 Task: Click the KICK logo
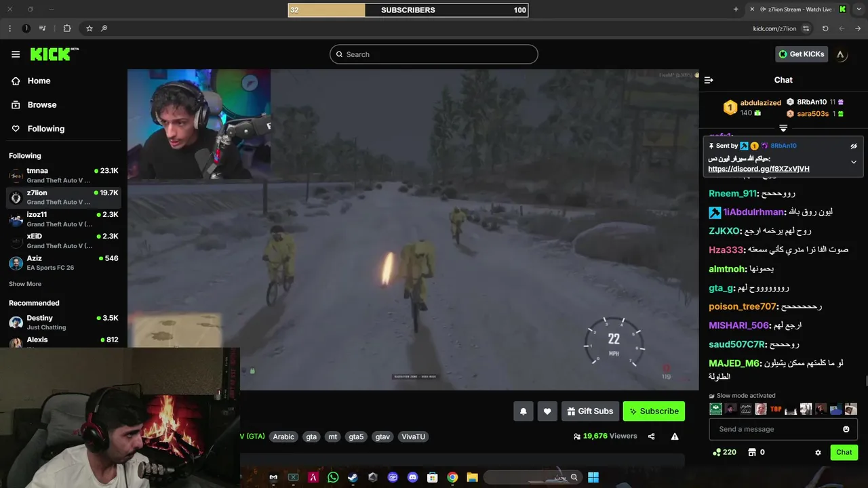click(54, 54)
